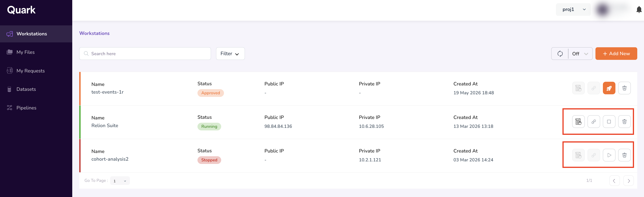Image resolution: width=644 pixels, height=197 pixels.
Task: Go to previous page arrow
Action: (x=614, y=181)
